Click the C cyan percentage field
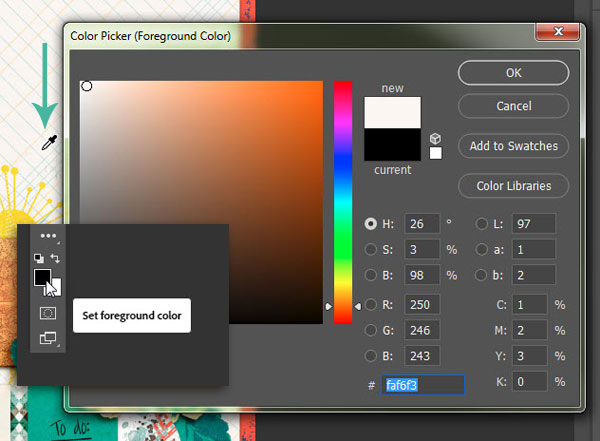 point(530,305)
